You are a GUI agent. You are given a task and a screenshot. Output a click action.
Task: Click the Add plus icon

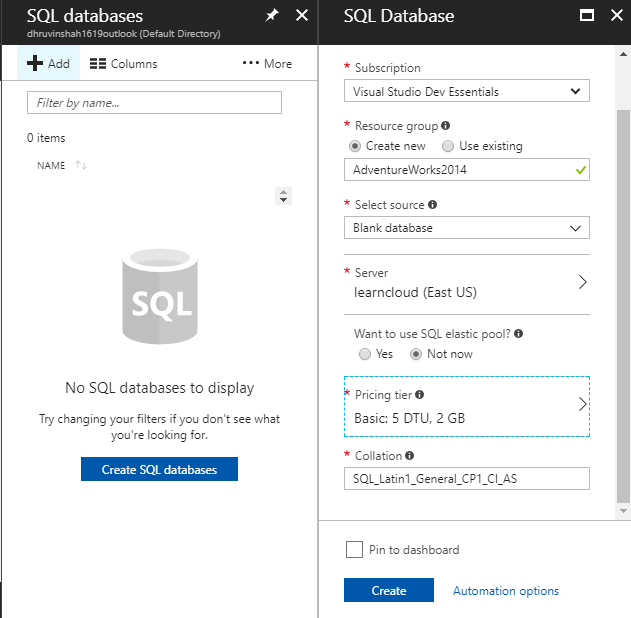pyautogui.click(x=35, y=64)
